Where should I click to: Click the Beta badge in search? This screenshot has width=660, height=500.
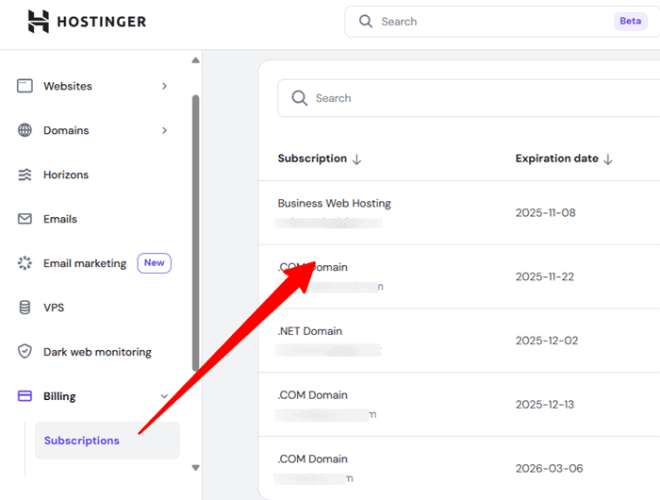point(630,21)
